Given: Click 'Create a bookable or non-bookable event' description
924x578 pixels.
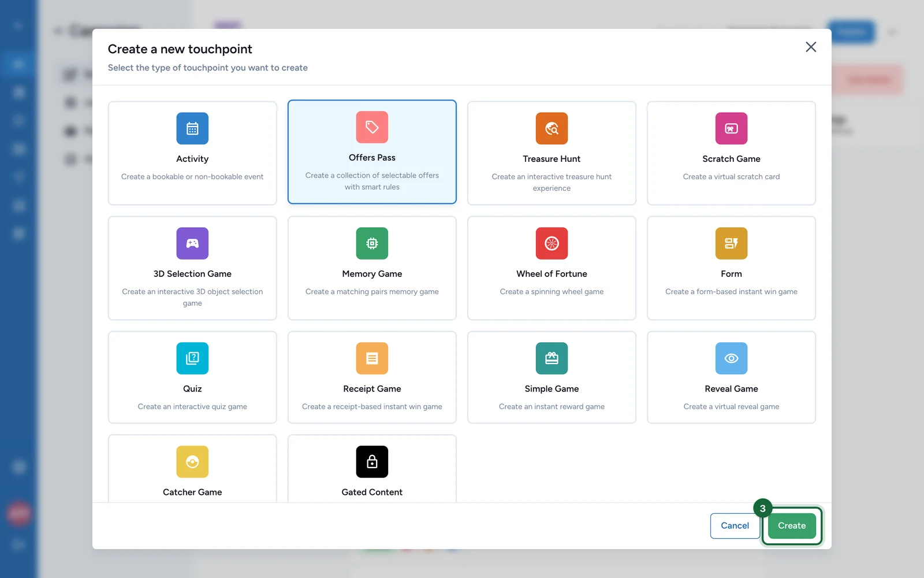Looking at the screenshot, I should 192,177.
